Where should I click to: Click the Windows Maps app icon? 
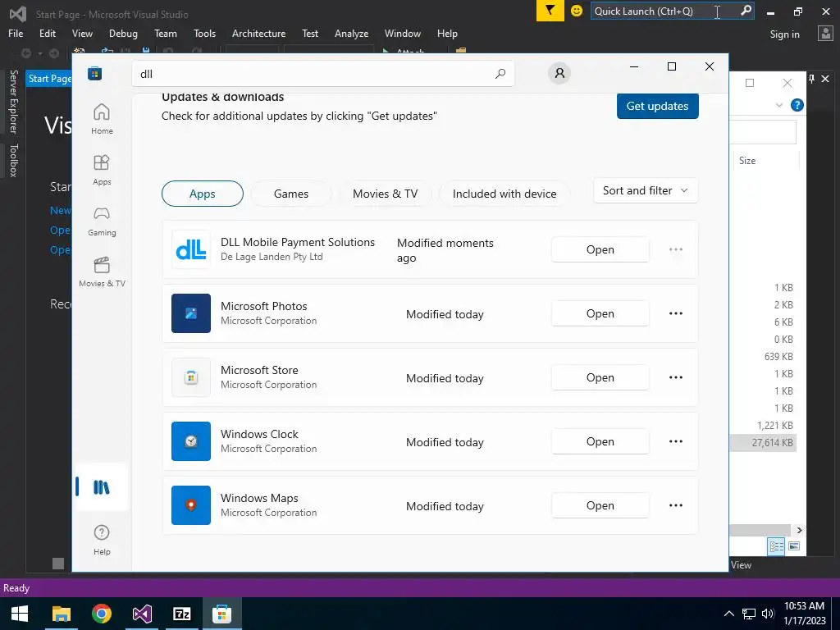click(191, 505)
